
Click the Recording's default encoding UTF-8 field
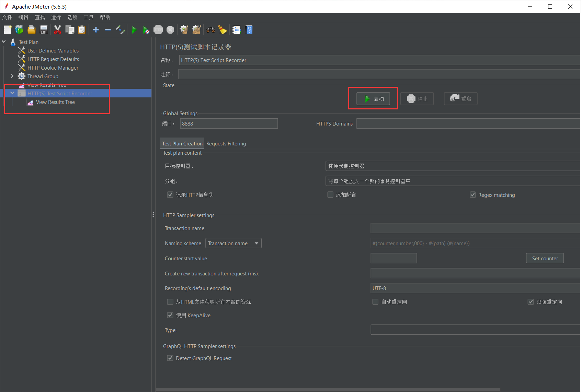tap(475, 288)
